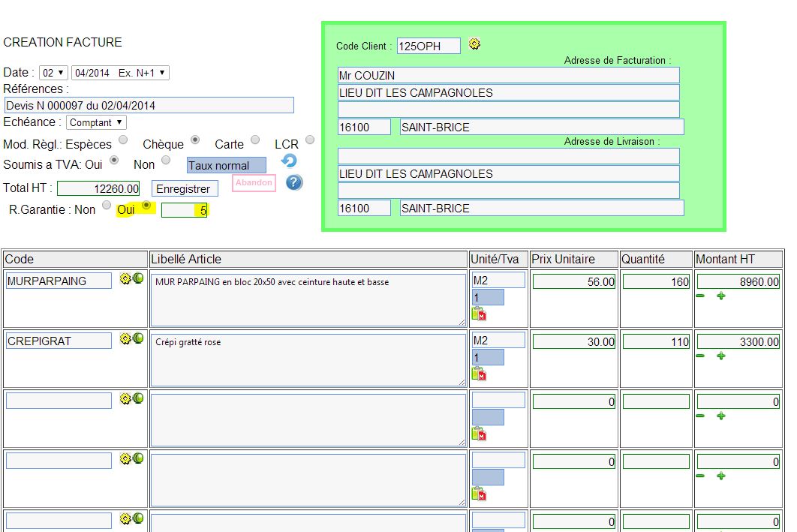Click the blue refresh arrow icon

289,161
